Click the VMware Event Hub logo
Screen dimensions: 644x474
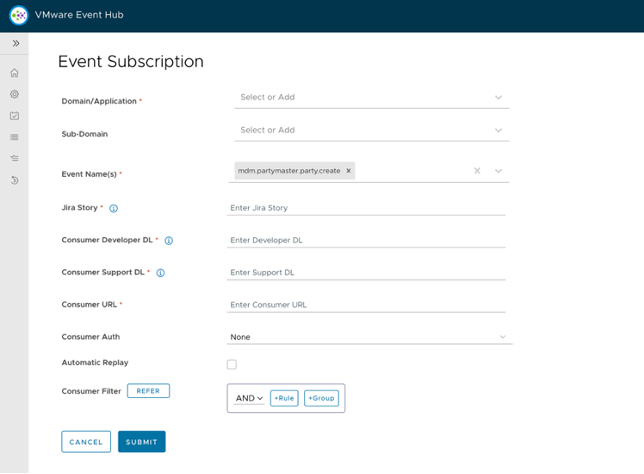coord(18,16)
